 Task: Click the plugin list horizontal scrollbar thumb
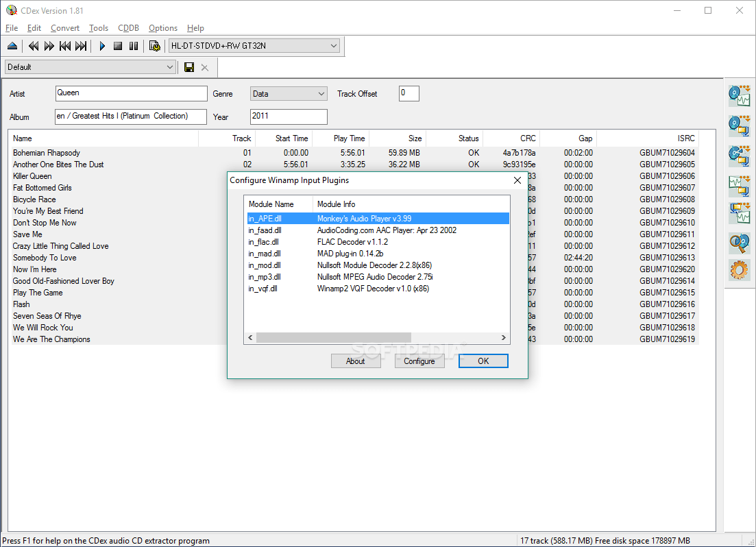pos(334,338)
